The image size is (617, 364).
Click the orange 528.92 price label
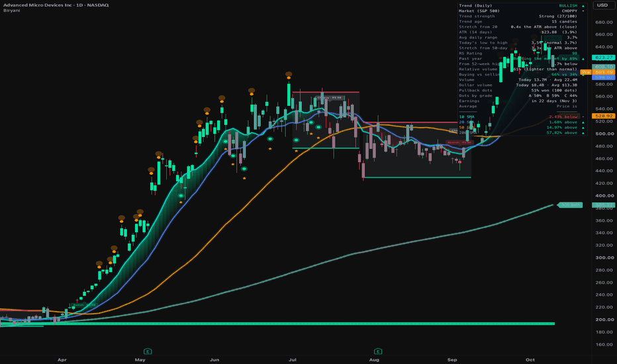[603, 116]
